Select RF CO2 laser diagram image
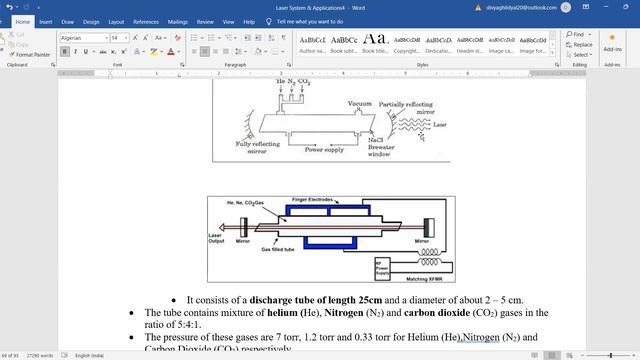Image resolution: width=640 pixels, height=360 pixels. (x=331, y=239)
